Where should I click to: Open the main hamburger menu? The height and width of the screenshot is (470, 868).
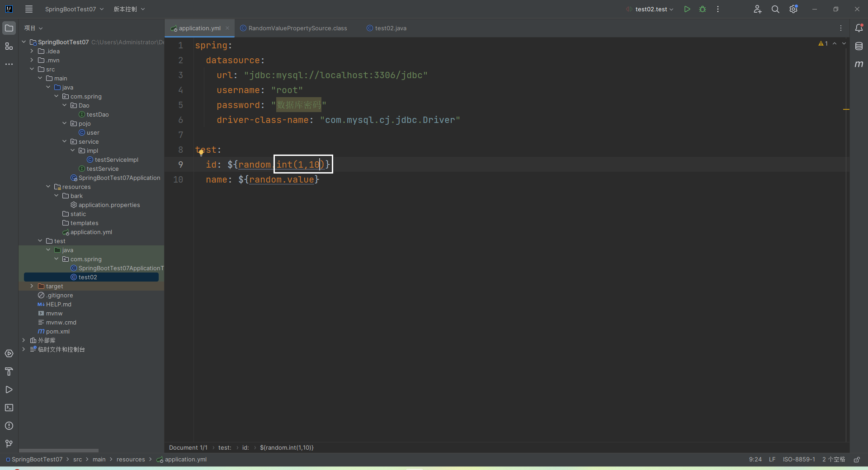coord(29,9)
